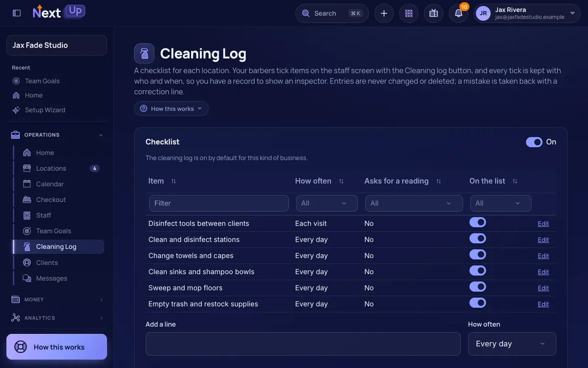This screenshot has height=368, width=588.
Task: Open the gift what's new icon
Action: click(x=434, y=13)
